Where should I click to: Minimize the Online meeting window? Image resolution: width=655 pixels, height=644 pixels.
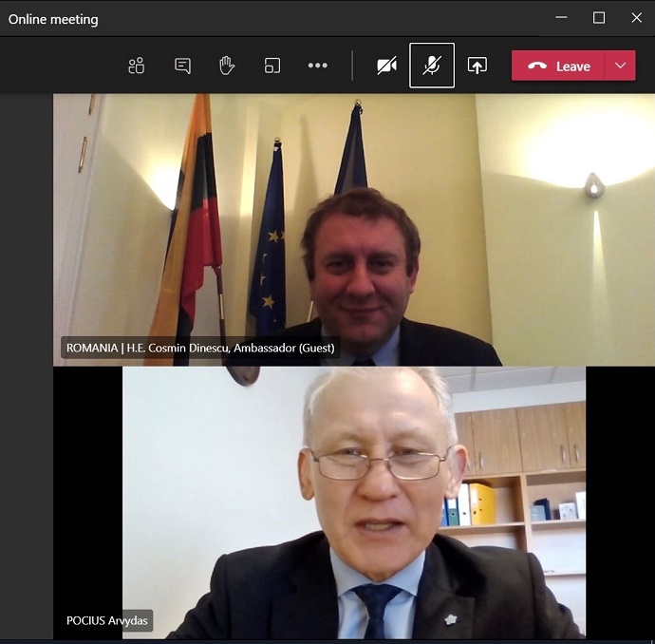click(561, 17)
